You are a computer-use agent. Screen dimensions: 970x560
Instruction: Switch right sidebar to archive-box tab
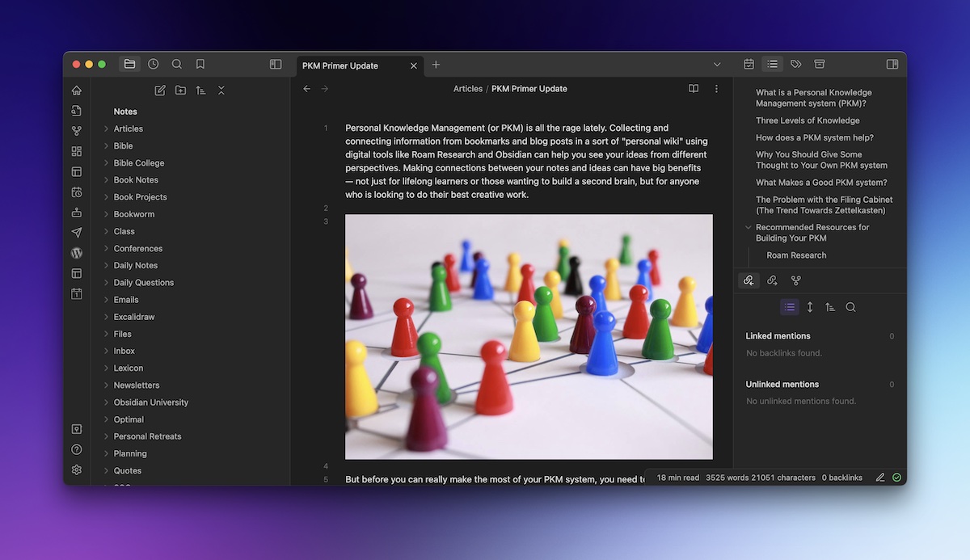(820, 64)
